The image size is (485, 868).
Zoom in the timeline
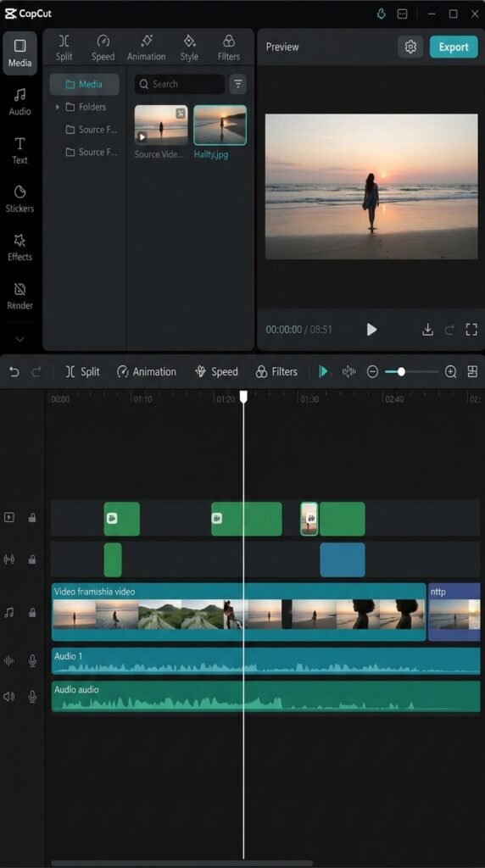tap(451, 372)
